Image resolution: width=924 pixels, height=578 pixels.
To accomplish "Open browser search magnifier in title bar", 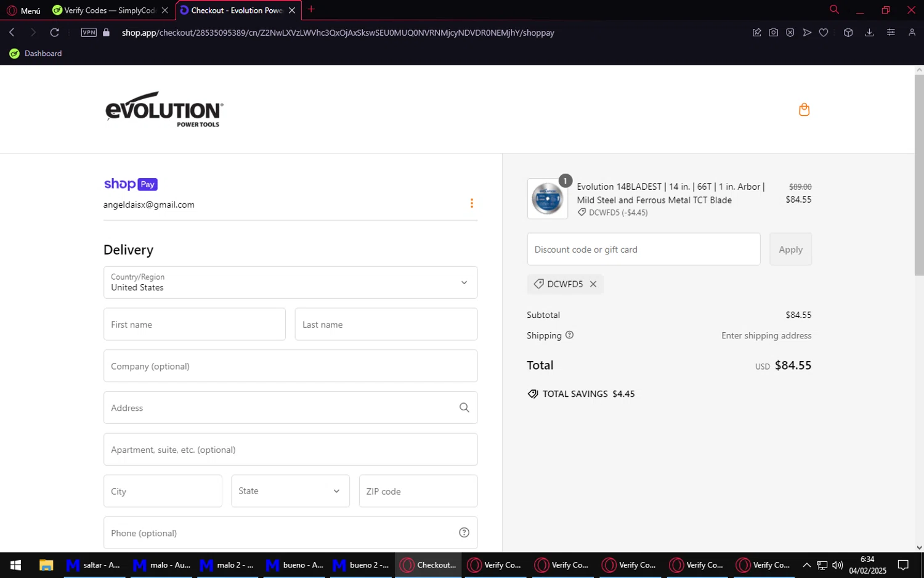I will click(834, 10).
